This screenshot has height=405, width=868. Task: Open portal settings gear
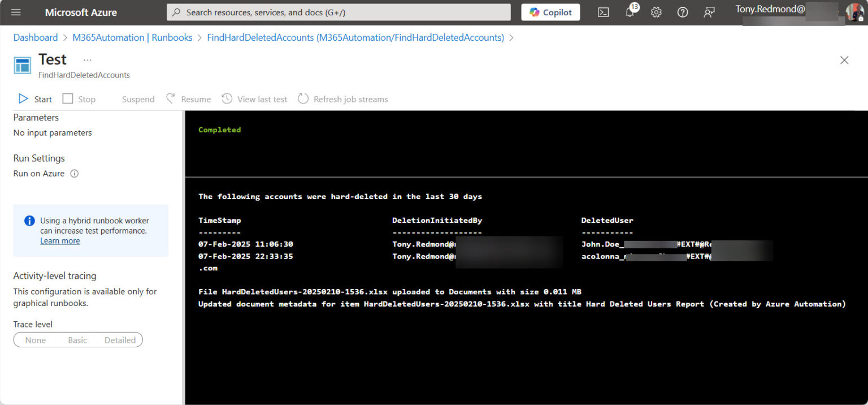pos(656,12)
